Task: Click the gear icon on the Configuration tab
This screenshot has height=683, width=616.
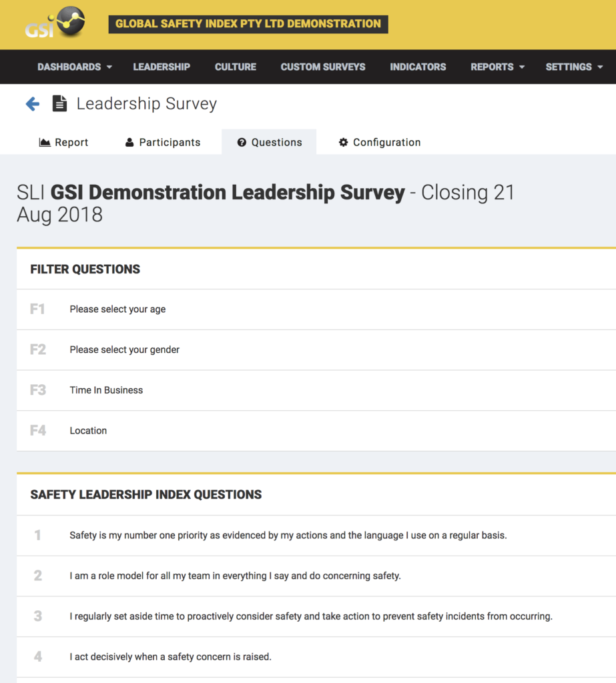Action: click(344, 143)
